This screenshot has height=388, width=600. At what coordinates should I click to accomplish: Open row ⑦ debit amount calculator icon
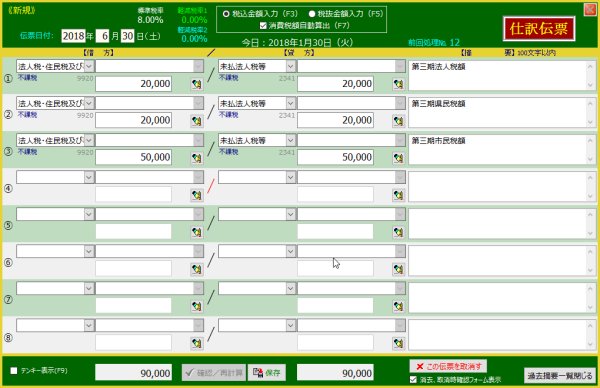tap(197, 306)
